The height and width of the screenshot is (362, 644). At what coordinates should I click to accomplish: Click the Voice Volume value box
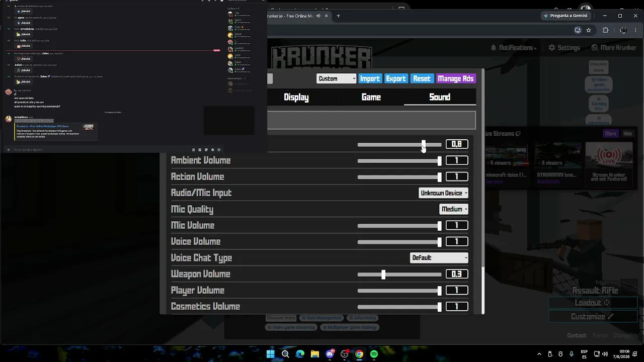(x=457, y=241)
